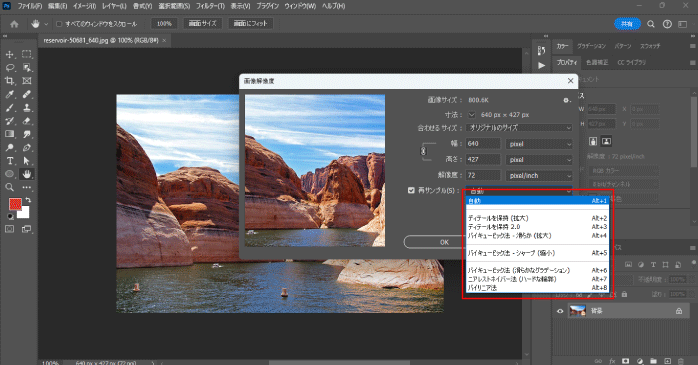
Task: Select the Brush tool
Action: 9,108
